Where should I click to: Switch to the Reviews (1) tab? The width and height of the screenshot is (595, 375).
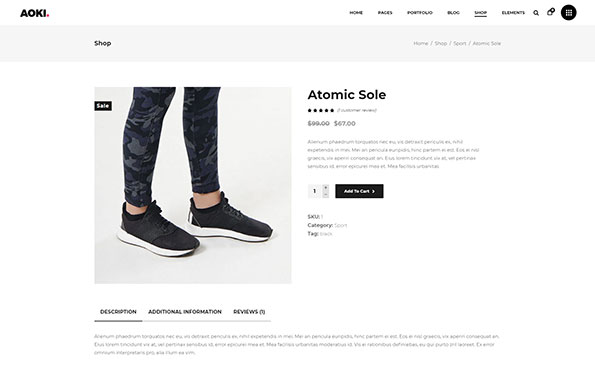(249, 312)
